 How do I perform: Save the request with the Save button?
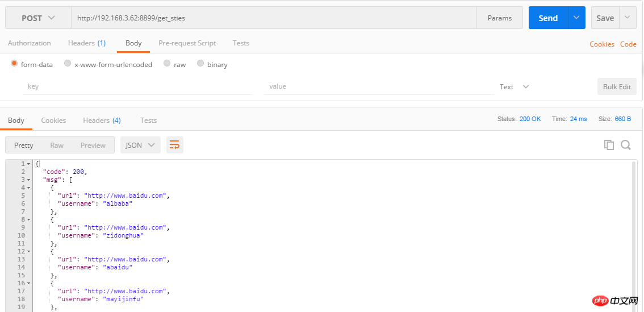click(x=605, y=18)
